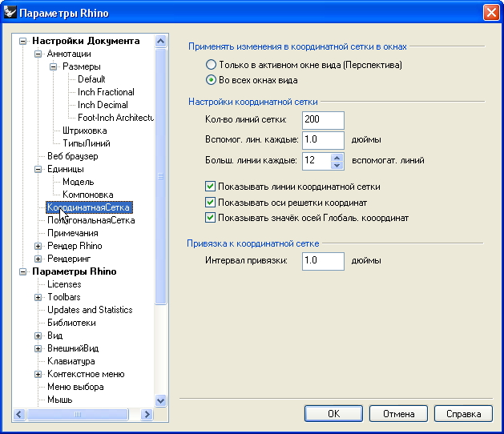Select the КоординатнаяСетка tree item

point(88,207)
